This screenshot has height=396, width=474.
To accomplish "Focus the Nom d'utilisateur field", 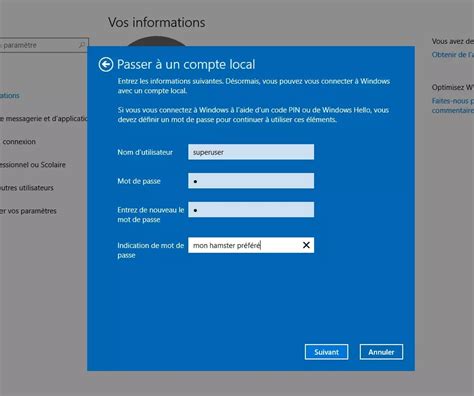I will pos(251,152).
